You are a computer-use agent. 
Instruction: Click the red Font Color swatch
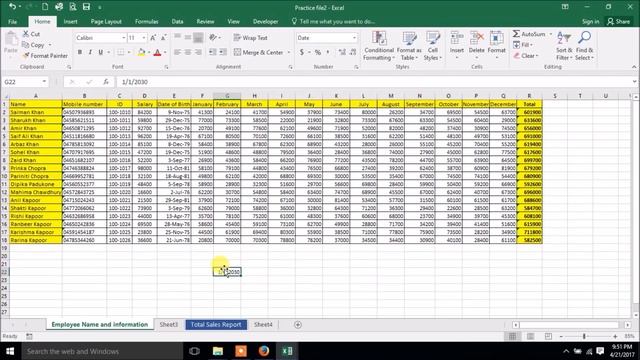(x=157, y=52)
